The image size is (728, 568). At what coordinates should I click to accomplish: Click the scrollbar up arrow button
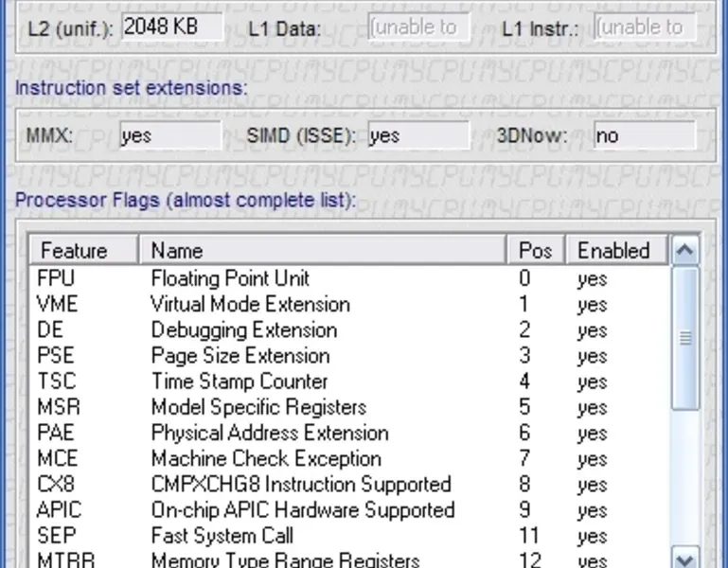tap(684, 251)
